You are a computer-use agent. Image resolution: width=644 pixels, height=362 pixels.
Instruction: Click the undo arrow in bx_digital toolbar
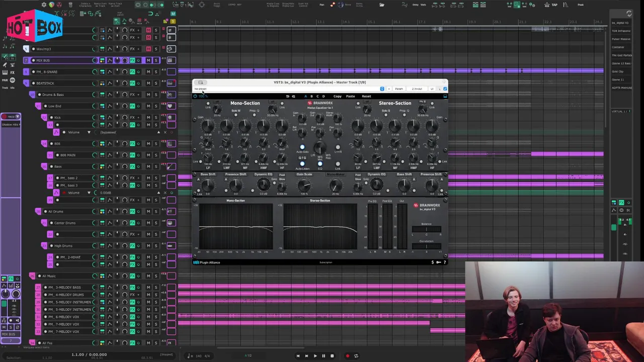click(x=288, y=96)
